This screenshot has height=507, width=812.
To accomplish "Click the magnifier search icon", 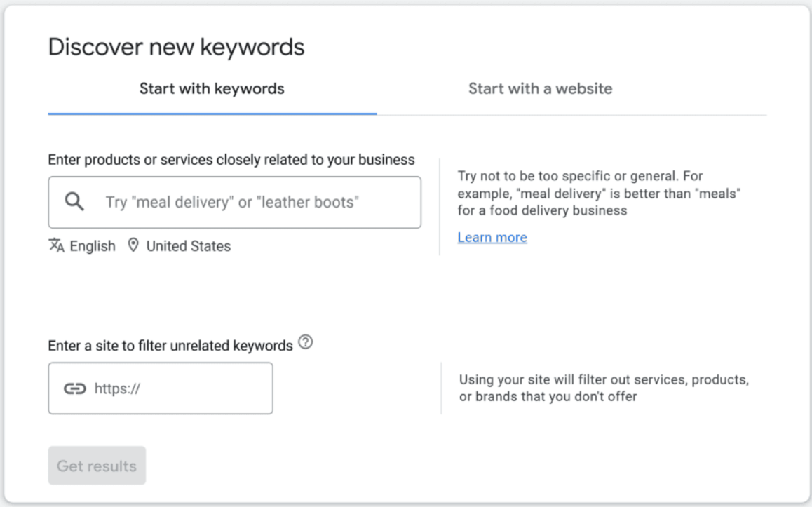I will click(74, 202).
